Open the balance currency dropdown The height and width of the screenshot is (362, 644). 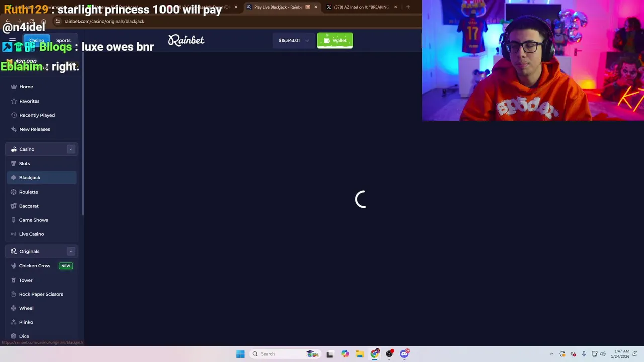[307, 40]
